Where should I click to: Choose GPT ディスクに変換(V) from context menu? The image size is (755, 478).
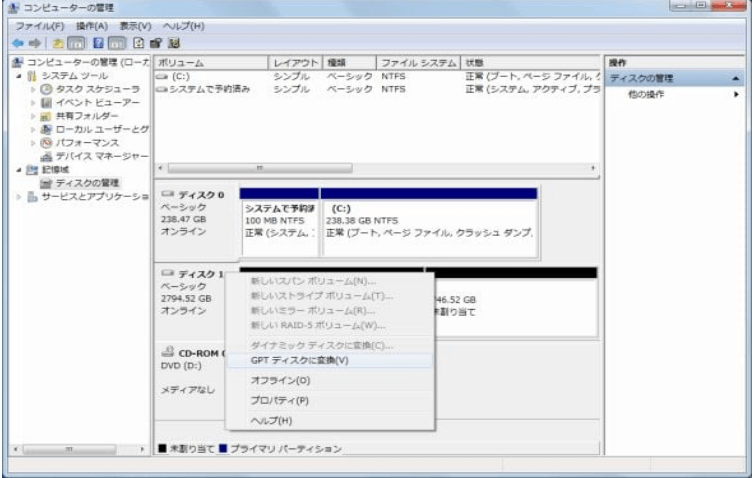(x=299, y=360)
